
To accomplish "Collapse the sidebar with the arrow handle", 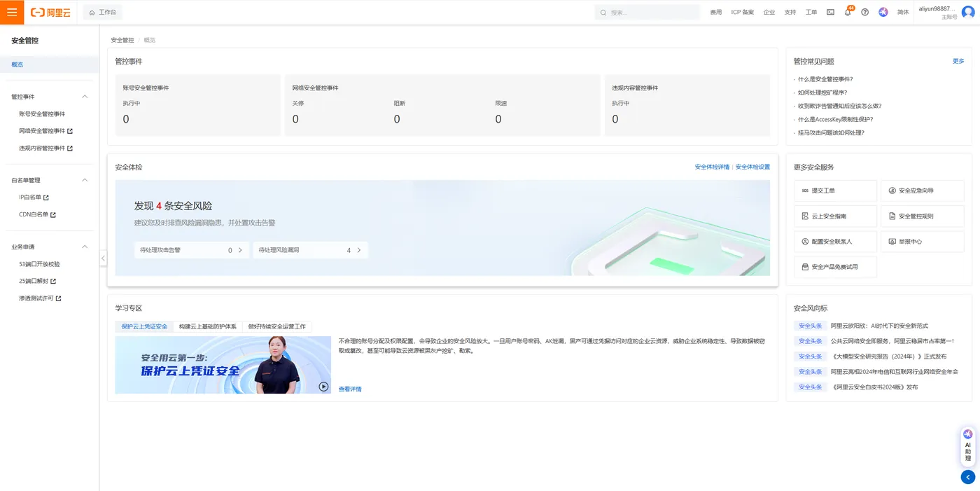I will (x=103, y=258).
